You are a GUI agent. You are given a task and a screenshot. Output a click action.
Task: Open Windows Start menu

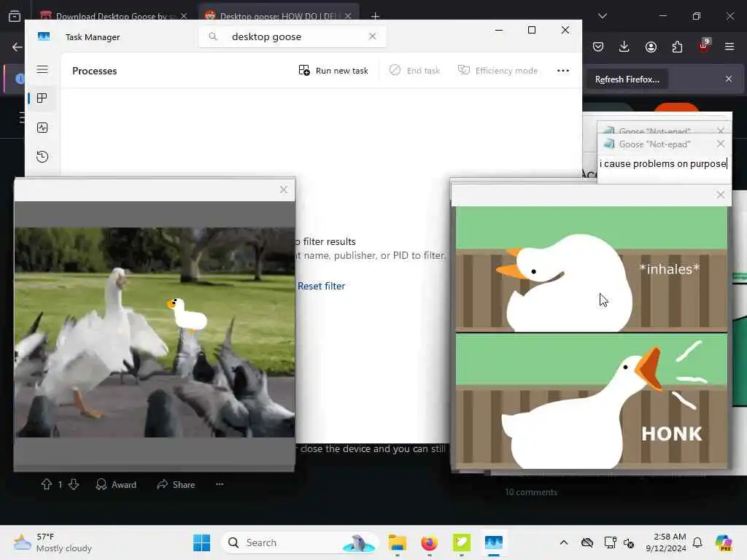(201, 542)
